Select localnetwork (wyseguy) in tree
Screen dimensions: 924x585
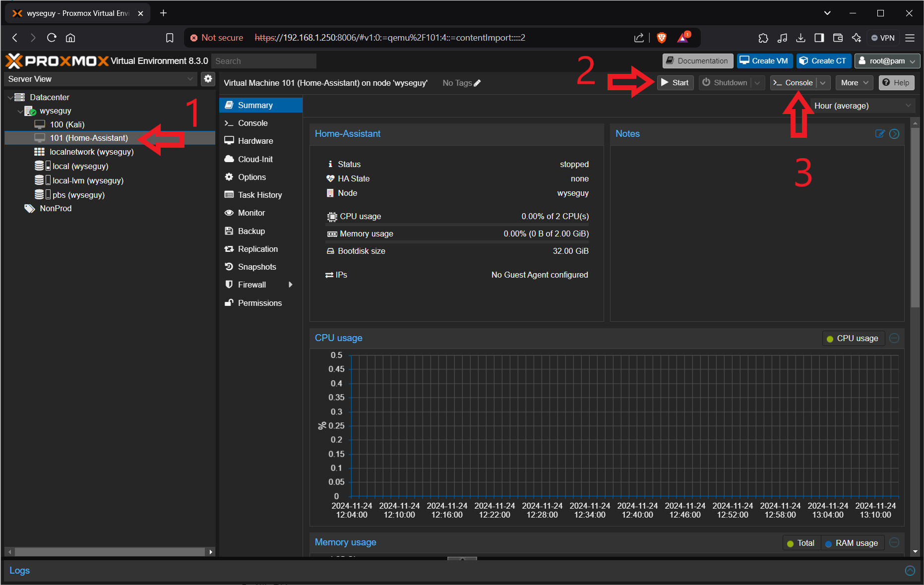click(x=110, y=152)
